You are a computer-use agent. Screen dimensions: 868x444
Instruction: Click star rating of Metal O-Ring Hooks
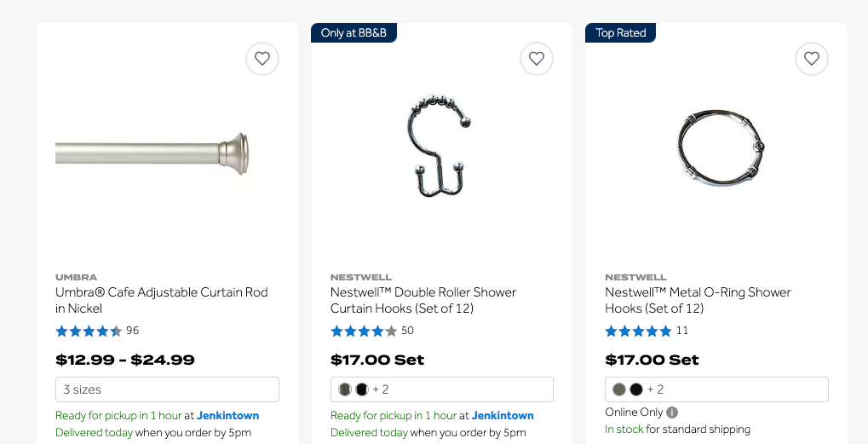(638, 331)
